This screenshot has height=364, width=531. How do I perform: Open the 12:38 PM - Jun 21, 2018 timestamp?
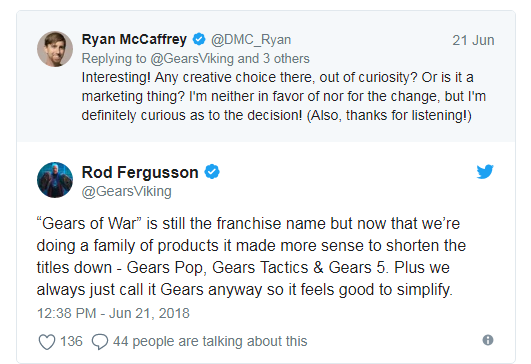pos(113,313)
